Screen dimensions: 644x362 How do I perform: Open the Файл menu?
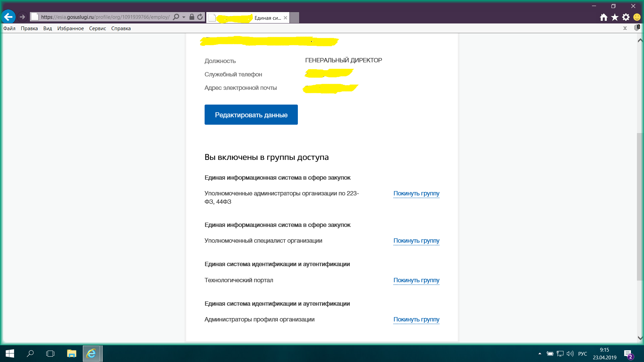pos(9,28)
